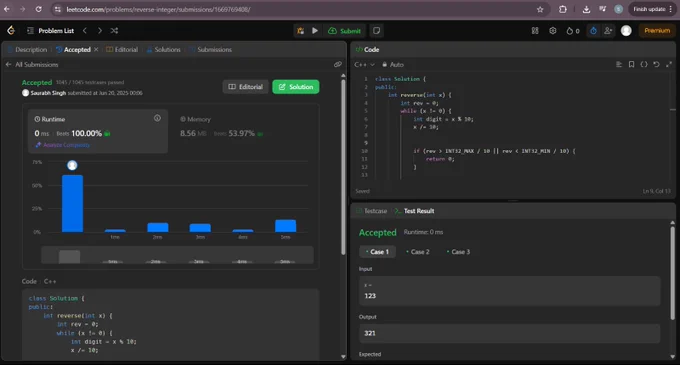Click the curly braces snippet icon

coord(644,65)
